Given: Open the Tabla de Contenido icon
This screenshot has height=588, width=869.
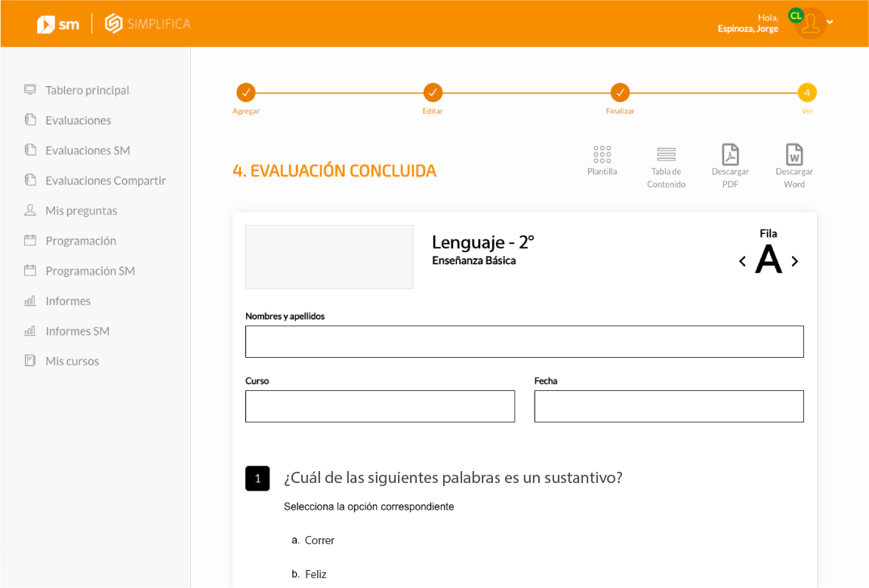Looking at the screenshot, I should click(x=666, y=154).
